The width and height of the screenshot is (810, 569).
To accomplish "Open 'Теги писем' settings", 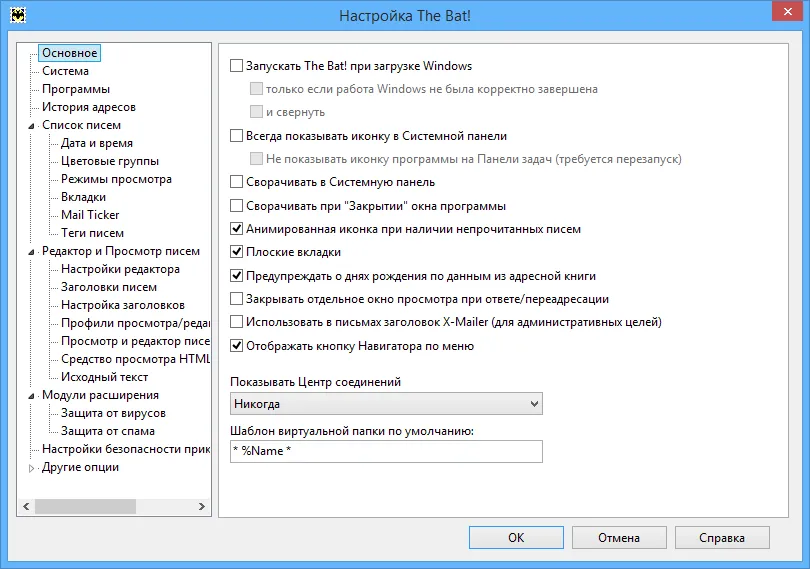I will [x=92, y=233].
